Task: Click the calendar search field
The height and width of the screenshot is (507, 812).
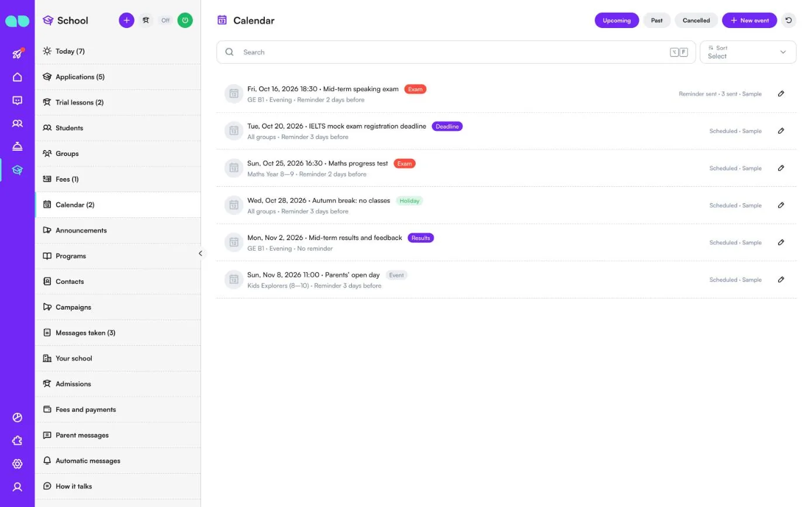Action: pos(456,52)
